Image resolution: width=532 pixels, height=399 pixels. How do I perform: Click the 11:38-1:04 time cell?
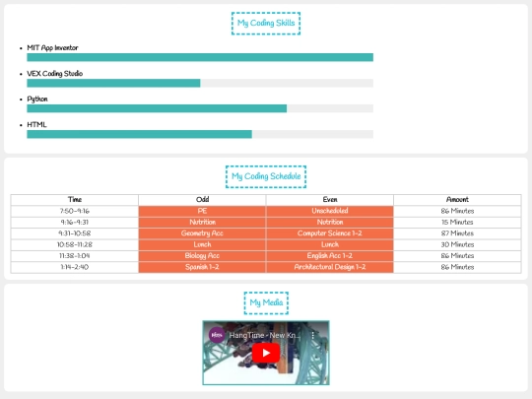pyautogui.click(x=75, y=256)
